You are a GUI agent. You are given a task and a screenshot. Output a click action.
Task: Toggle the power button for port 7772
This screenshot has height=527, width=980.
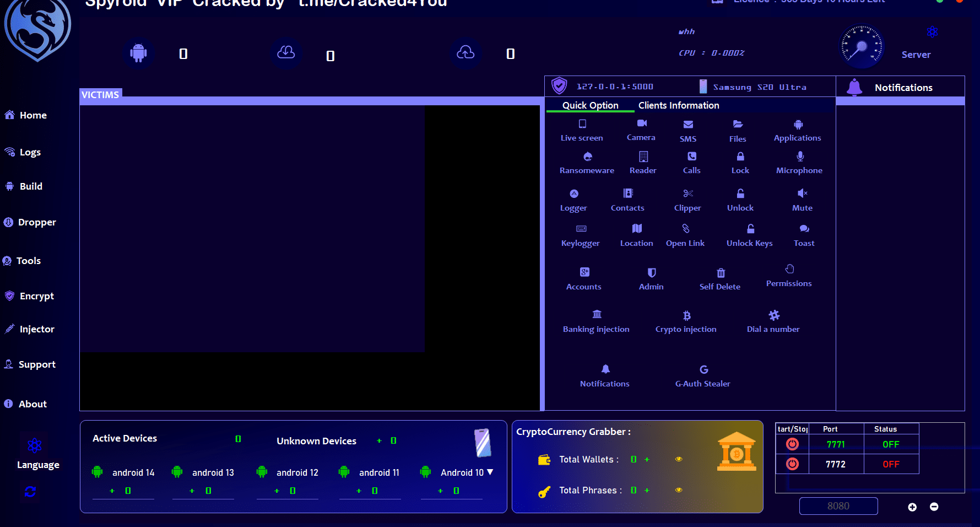(x=792, y=464)
